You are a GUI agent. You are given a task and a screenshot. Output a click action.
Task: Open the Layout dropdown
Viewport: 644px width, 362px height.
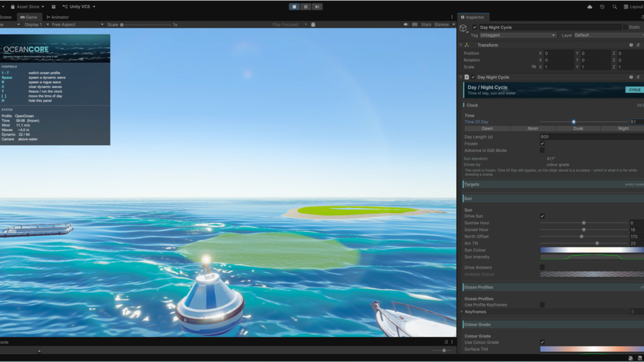pos(633,6)
